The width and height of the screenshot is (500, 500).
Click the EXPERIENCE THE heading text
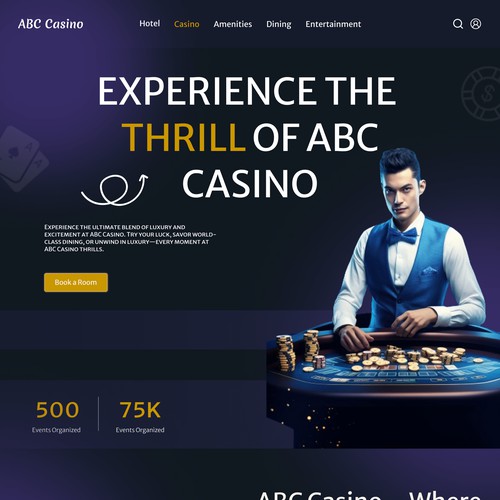(247, 91)
